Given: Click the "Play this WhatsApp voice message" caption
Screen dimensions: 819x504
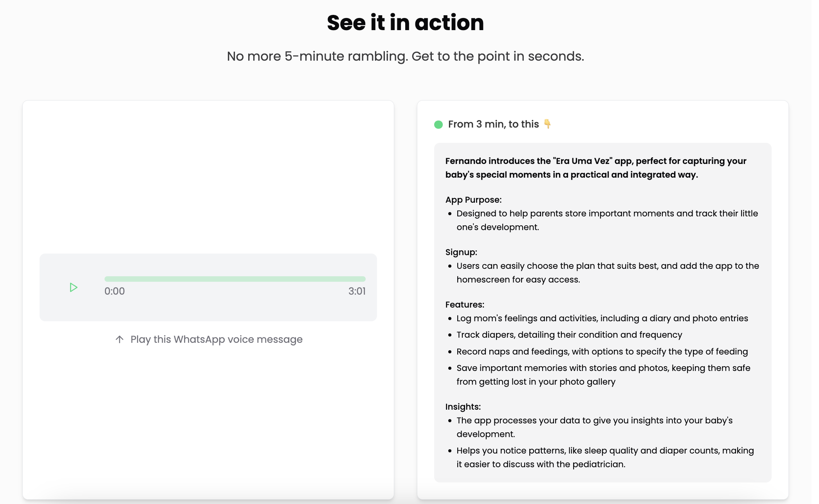Looking at the screenshot, I should [x=216, y=339].
